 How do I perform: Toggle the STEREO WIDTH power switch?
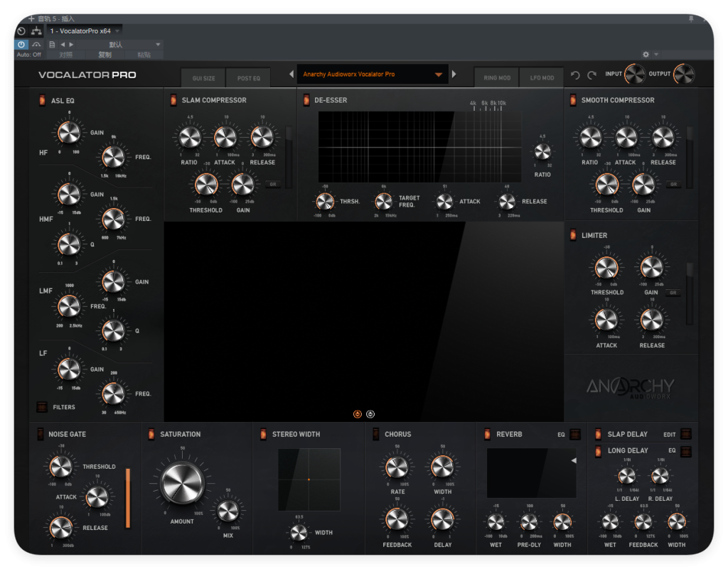(263, 434)
